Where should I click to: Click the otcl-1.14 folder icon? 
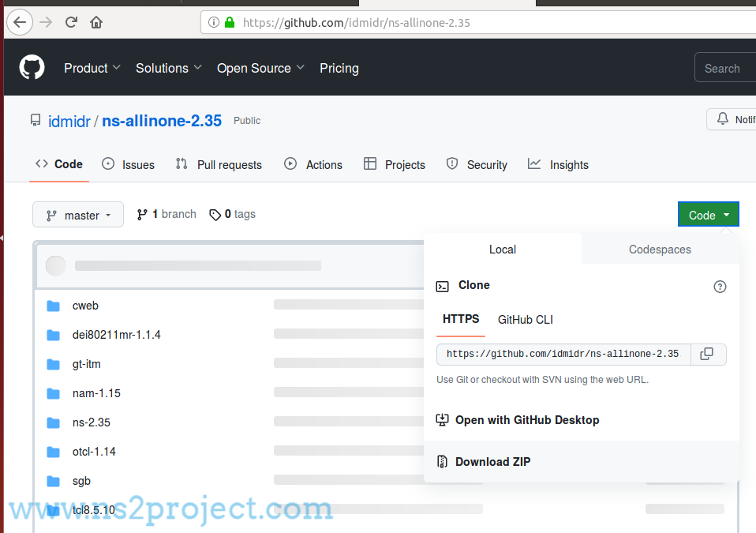pos(53,452)
